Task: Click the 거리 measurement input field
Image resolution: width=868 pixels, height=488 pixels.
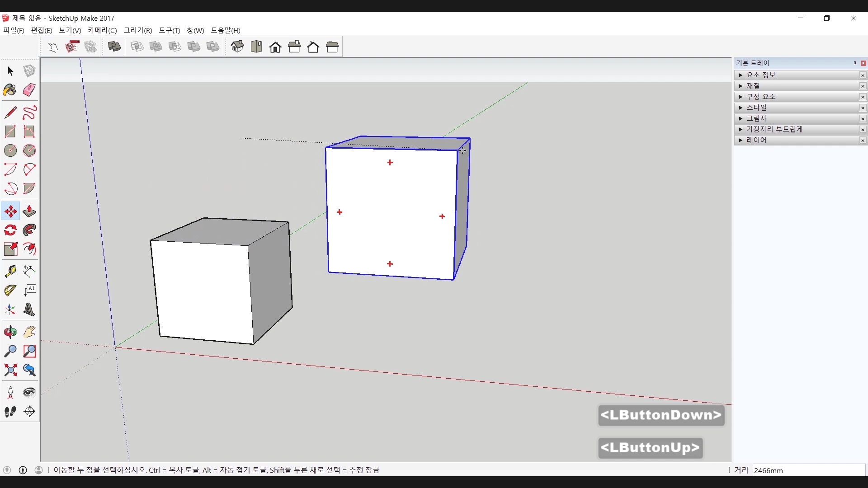Action: 808,470
